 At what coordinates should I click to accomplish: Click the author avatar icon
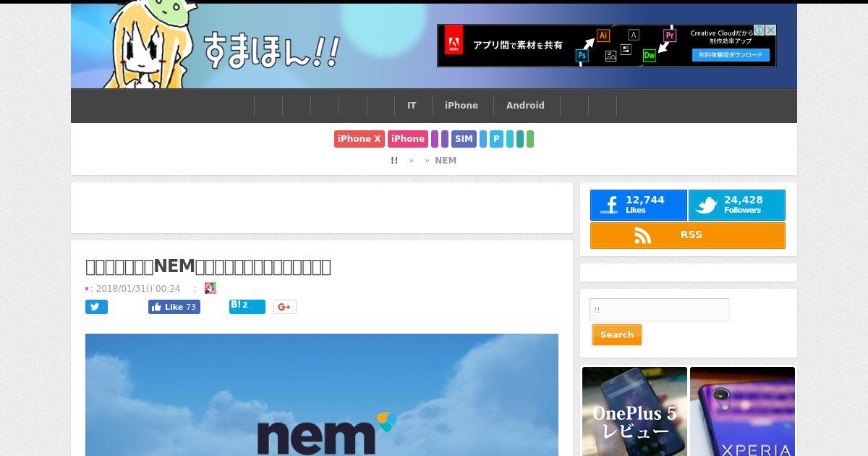point(210,288)
